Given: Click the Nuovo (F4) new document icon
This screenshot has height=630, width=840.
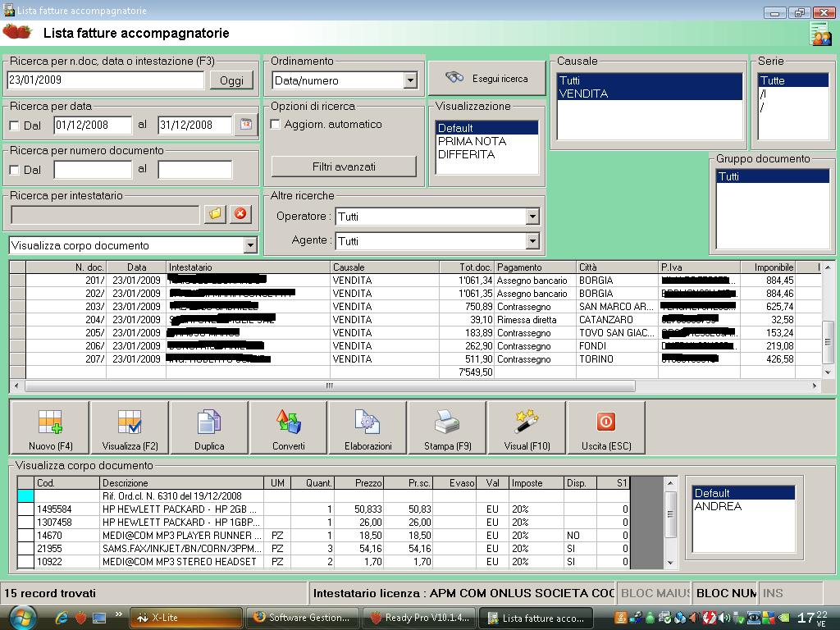Looking at the screenshot, I should point(50,427).
